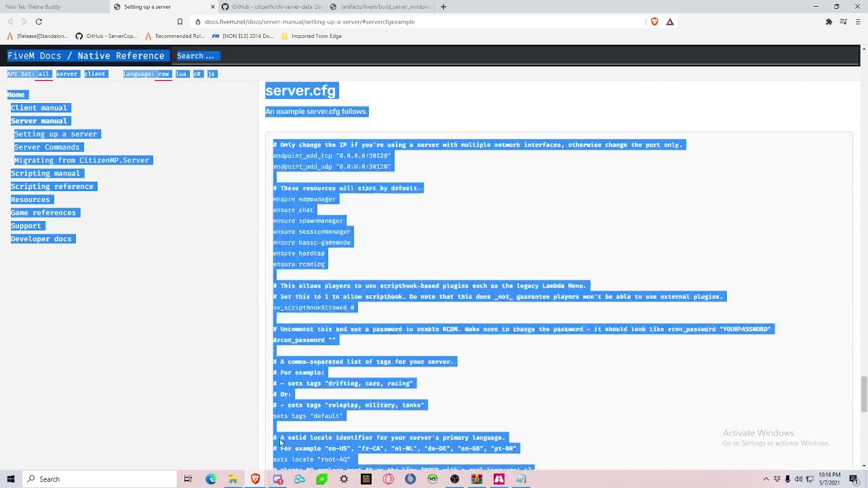Open [NON ELS] 2014 Do bookmark

coord(242,36)
